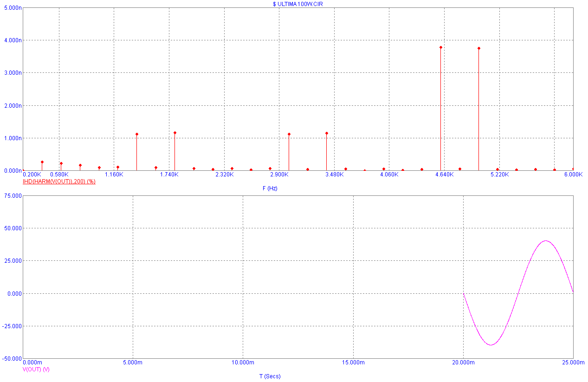Click the 25.000 voltage axis label
This screenshot has height=382, width=588.
13,261
